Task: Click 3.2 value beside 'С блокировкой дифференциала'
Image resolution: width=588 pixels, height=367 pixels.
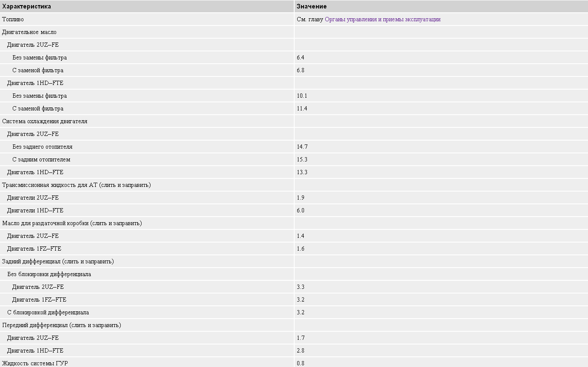Action: coord(301,312)
